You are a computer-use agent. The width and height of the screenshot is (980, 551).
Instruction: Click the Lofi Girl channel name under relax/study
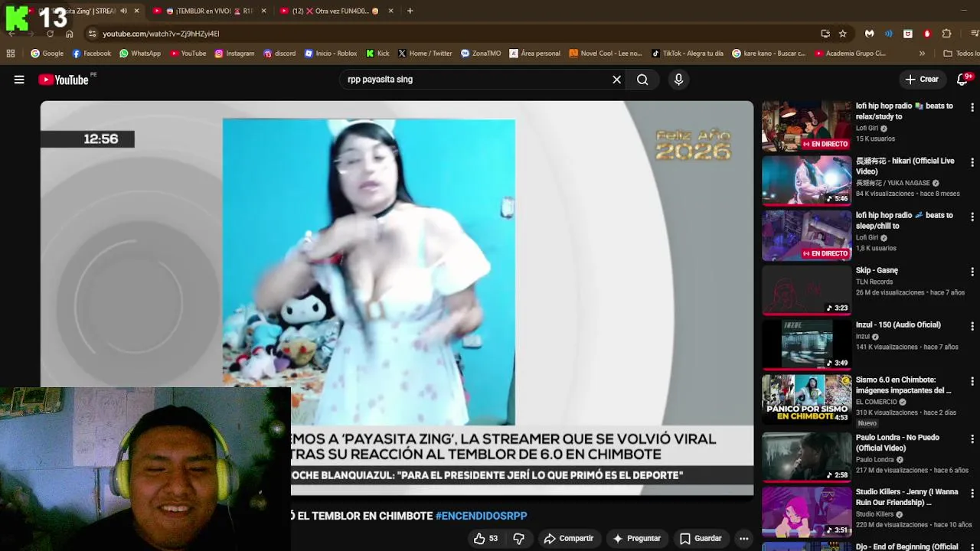click(x=867, y=129)
